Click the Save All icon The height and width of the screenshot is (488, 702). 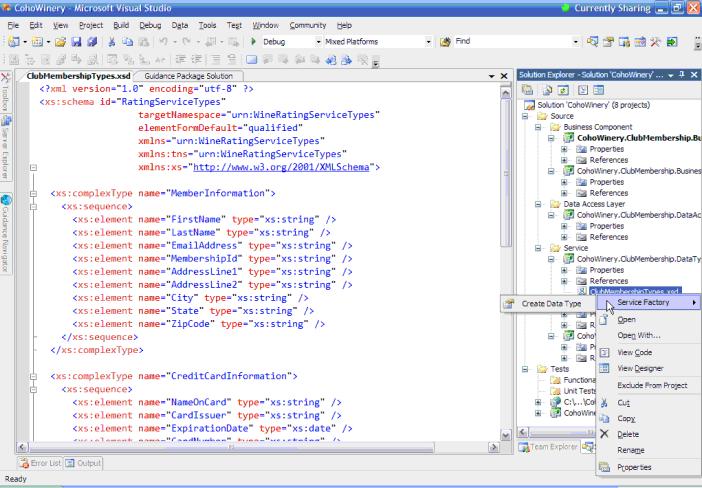[92, 42]
